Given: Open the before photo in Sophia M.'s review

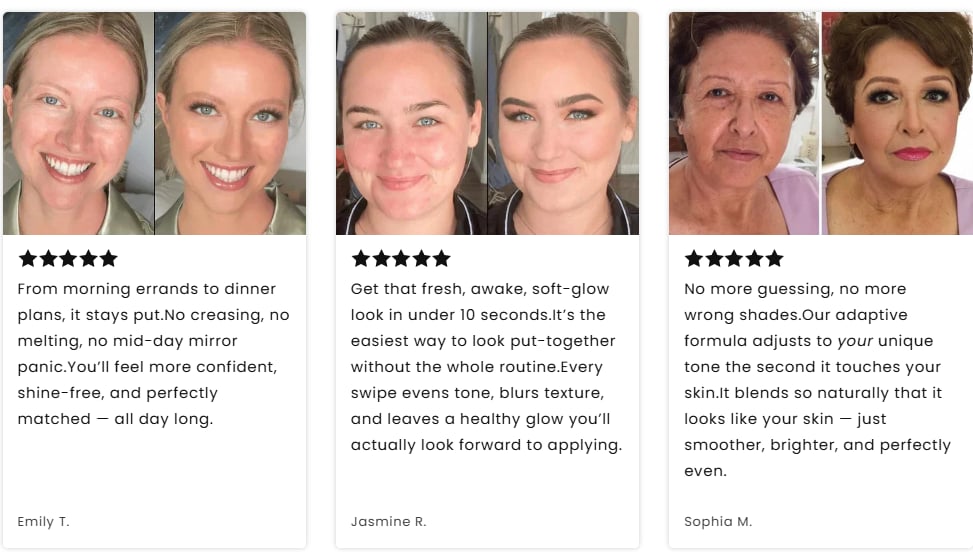Looking at the screenshot, I should [743, 123].
